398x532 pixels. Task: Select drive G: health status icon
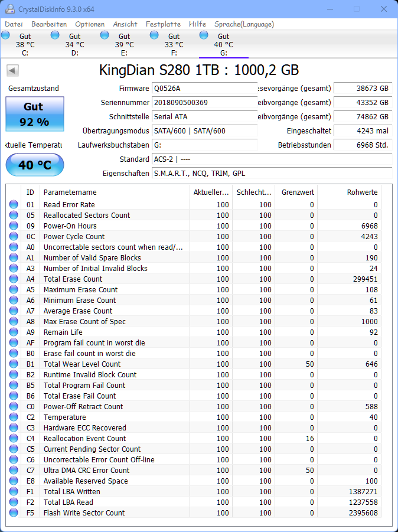click(x=204, y=35)
